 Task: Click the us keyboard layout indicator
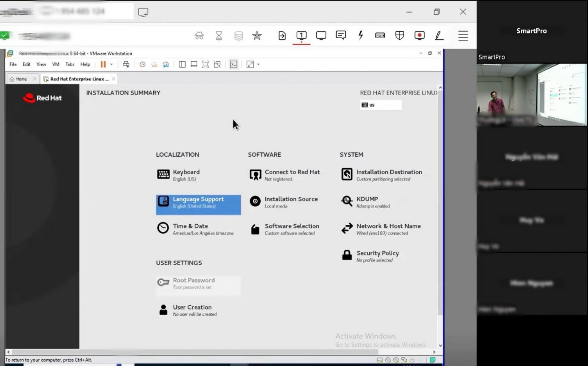pos(381,105)
